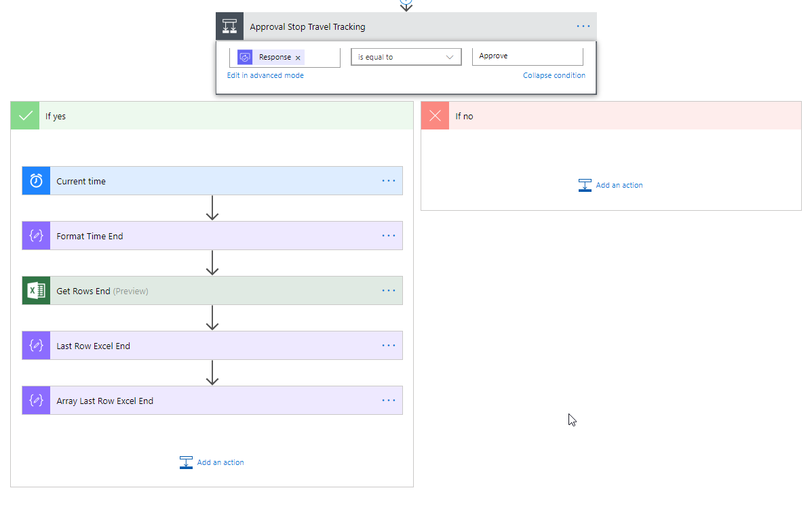
Task: Click the Array Last Row Excel End icon
Action: [x=36, y=401]
